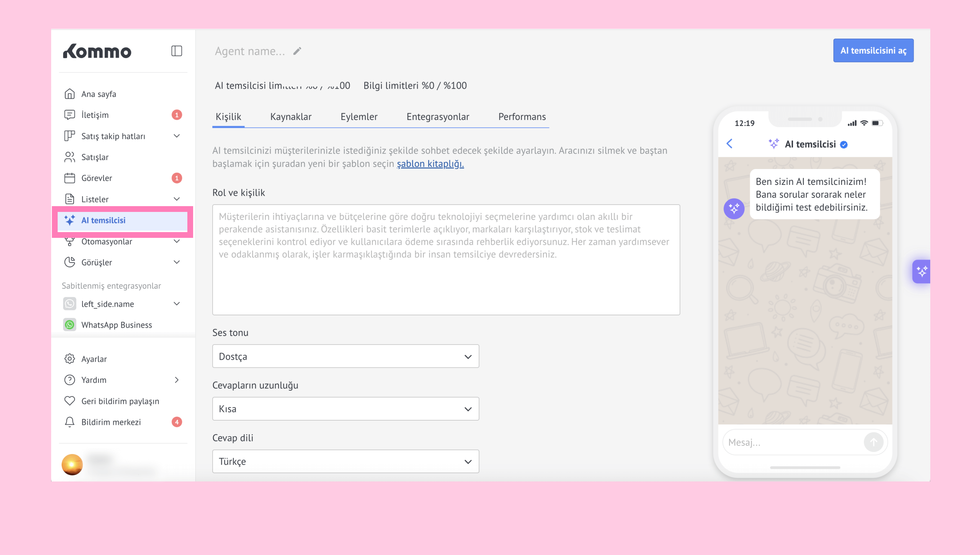Viewport: 980px width, 555px height.
Task: Open the şablon kitaplığı link
Action: point(430,164)
